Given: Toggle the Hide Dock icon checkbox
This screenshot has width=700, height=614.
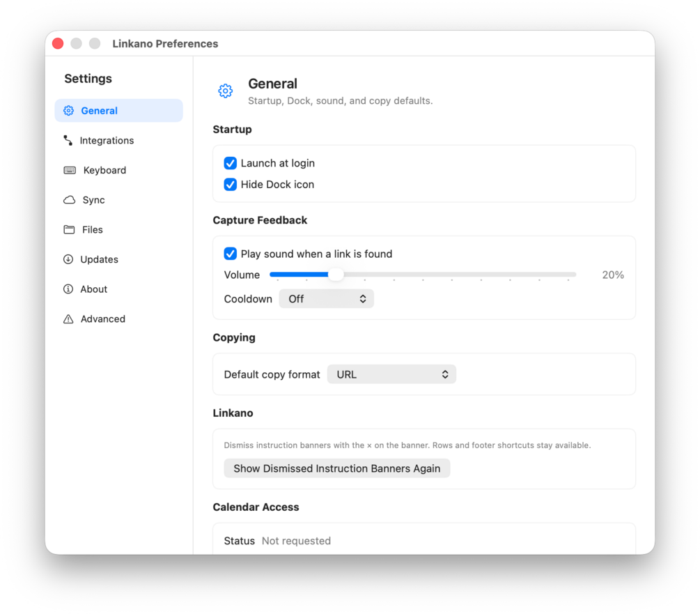Looking at the screenshot, I should [231, 185].
